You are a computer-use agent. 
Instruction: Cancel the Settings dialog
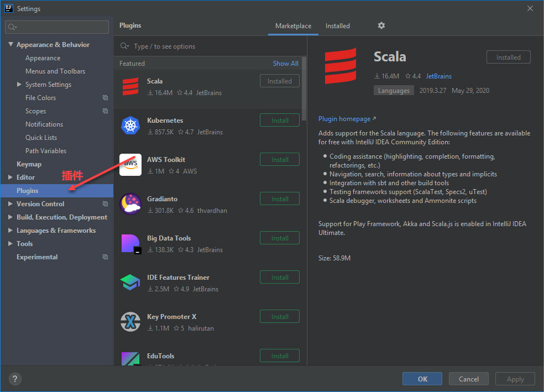pyautogui.click(x=469, y=379)
